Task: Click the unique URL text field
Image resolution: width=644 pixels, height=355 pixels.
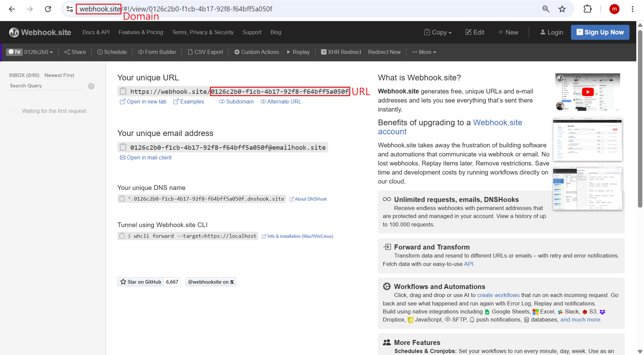Action: click(x=239, y=91)
